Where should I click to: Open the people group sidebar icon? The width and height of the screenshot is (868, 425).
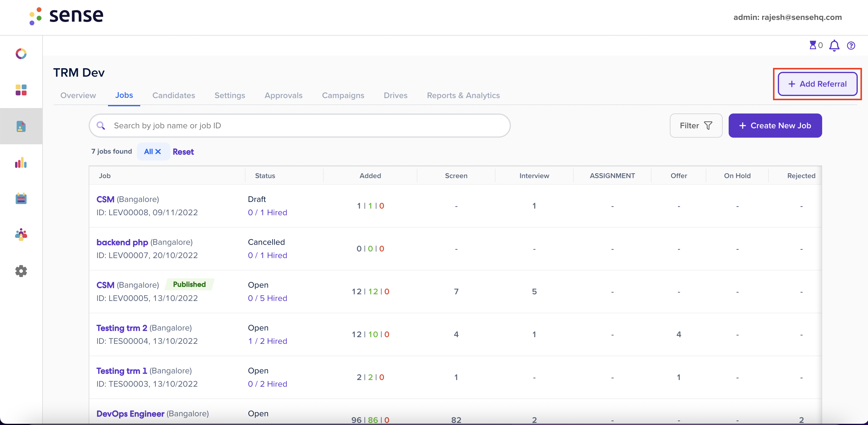point(21,235)
